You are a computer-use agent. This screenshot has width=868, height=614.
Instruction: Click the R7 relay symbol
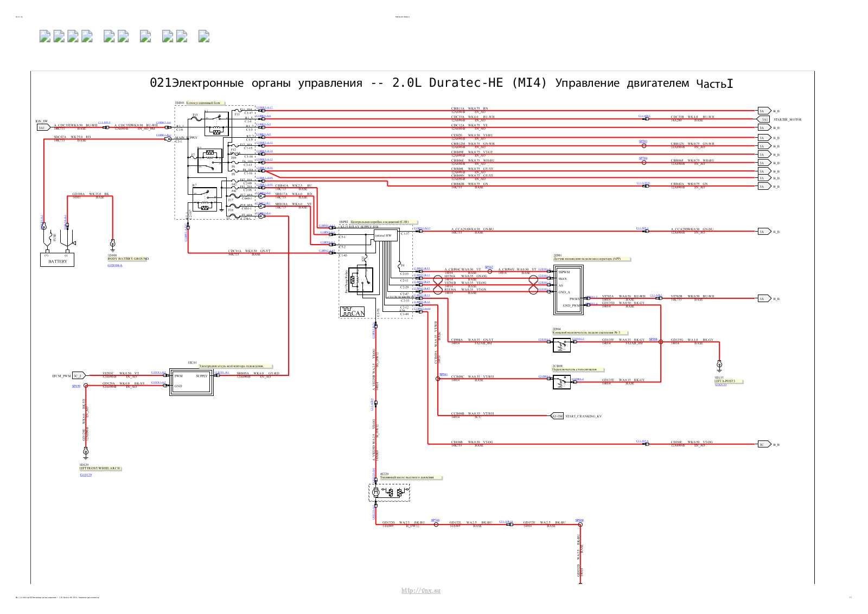205,199
